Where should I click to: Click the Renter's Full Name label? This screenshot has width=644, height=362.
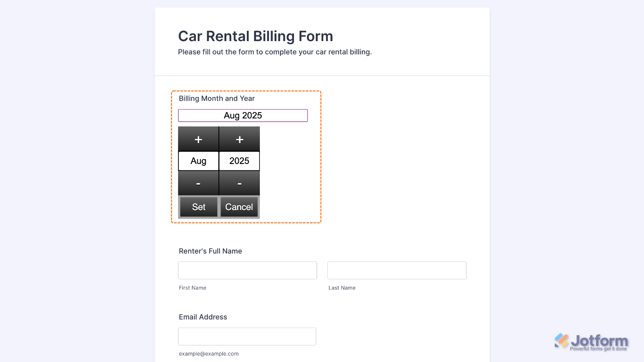pos(210,251)
